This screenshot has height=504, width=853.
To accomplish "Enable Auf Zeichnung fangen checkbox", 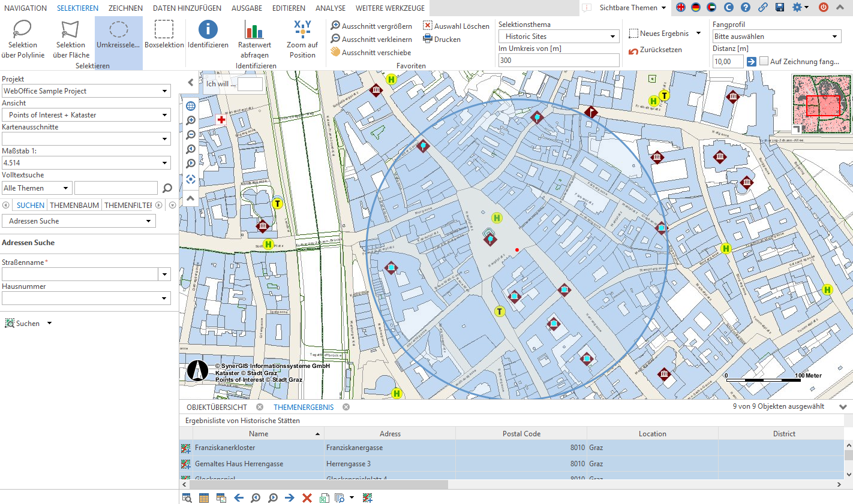I will coord(764,61).
